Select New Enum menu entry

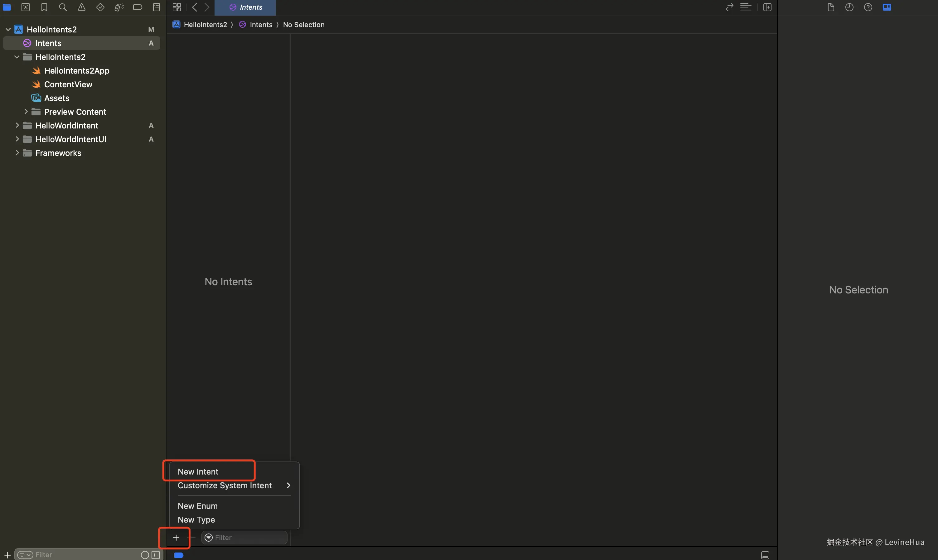click(x=198, y=506)
